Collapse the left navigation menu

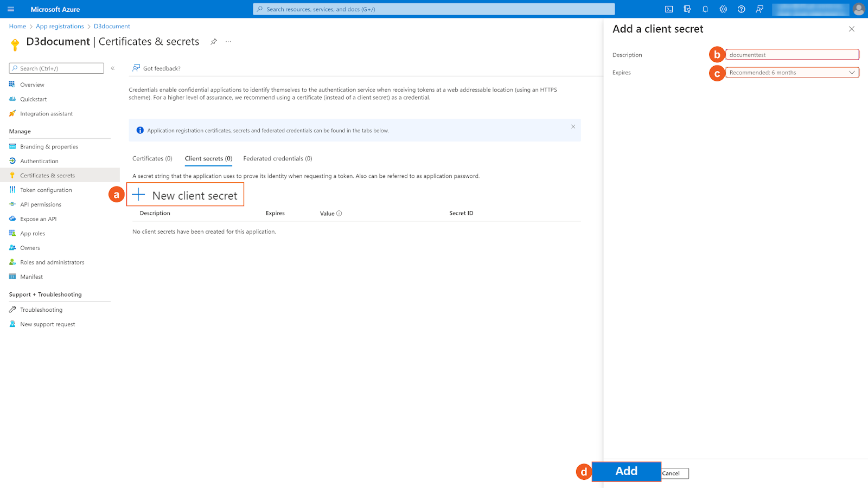[113, 68]
